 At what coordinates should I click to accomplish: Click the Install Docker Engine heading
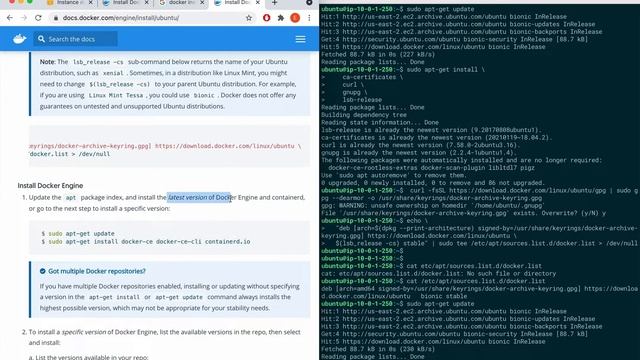[50, 186]
